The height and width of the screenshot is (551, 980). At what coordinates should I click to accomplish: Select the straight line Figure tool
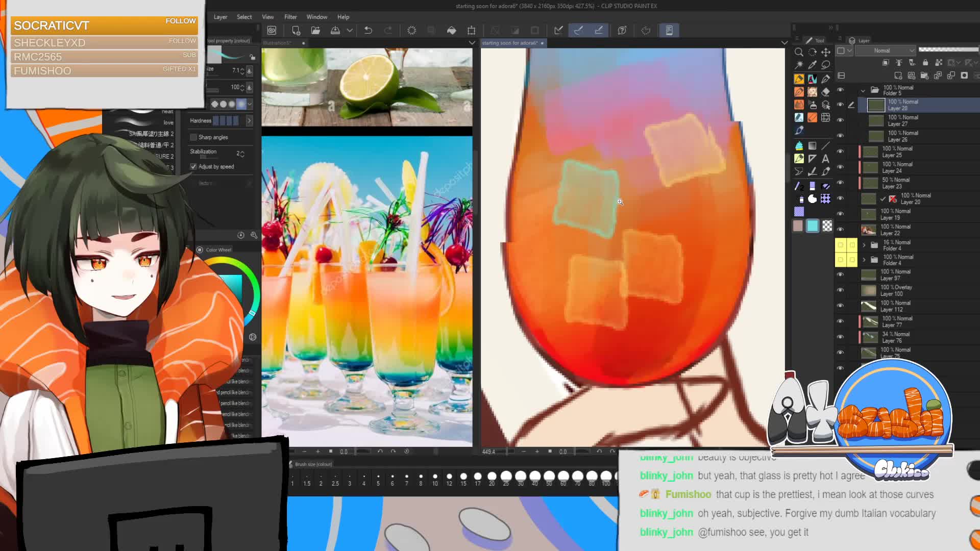pyautogui.click(x=825, y=146)
